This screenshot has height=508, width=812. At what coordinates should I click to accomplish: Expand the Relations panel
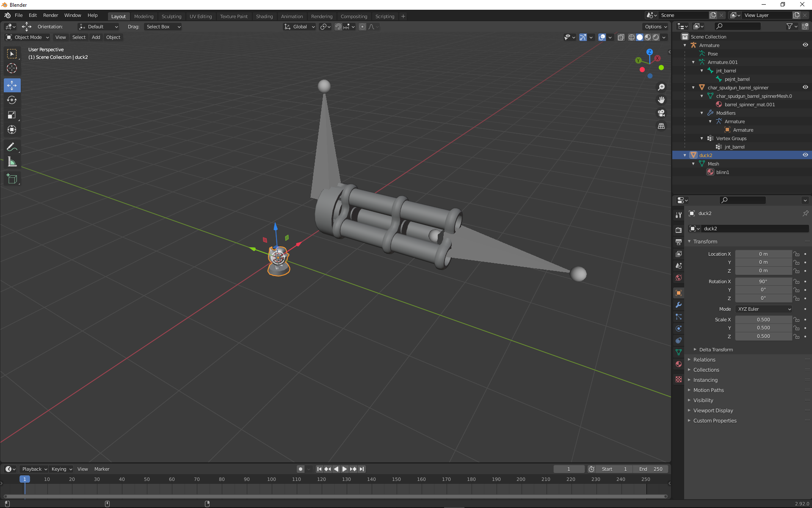tap(704, 360)
